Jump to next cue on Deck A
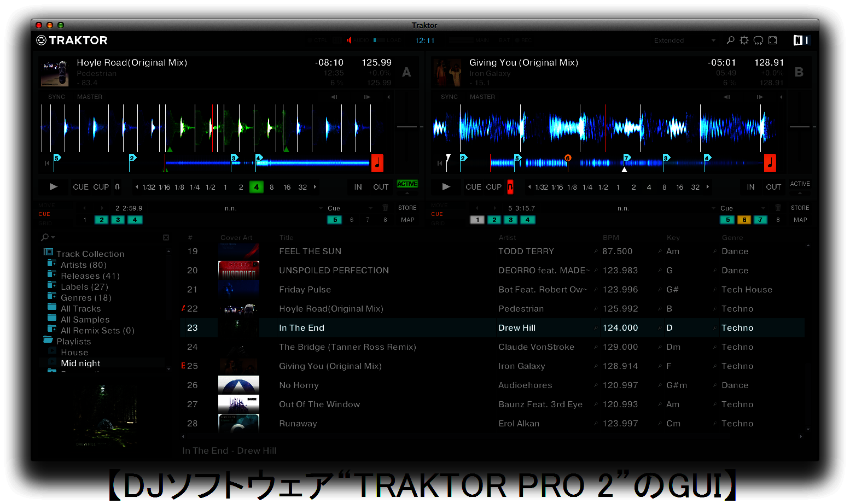Viewport: 850px width, 504px height. point(102,208)
